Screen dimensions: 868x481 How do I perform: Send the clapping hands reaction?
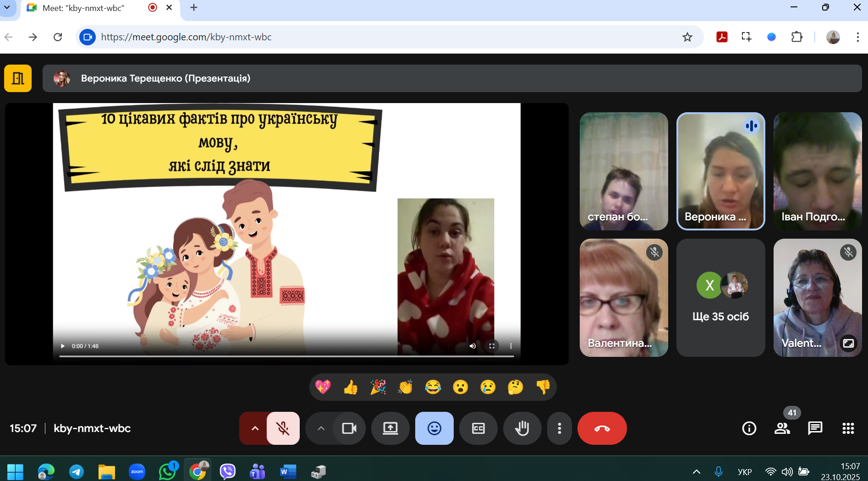(x=406, y=388)
